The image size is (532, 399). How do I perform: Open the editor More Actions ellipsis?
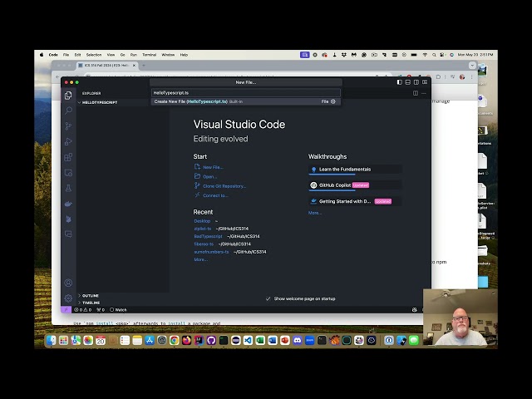(424, 93)
